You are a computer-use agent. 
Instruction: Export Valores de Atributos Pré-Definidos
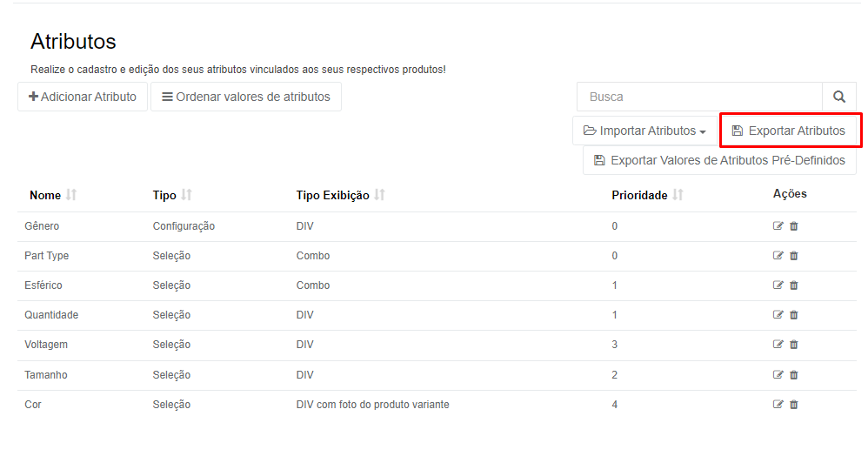[x=719, y=161]
